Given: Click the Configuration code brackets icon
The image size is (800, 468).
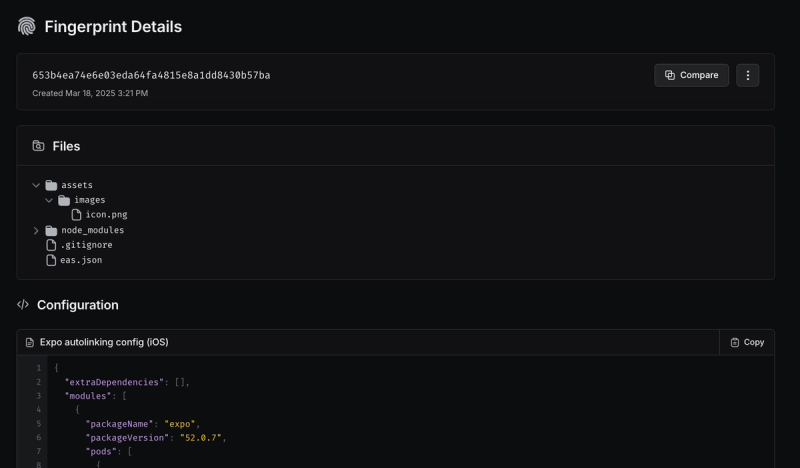Looking at the screenshot, I should coord(23,305).
